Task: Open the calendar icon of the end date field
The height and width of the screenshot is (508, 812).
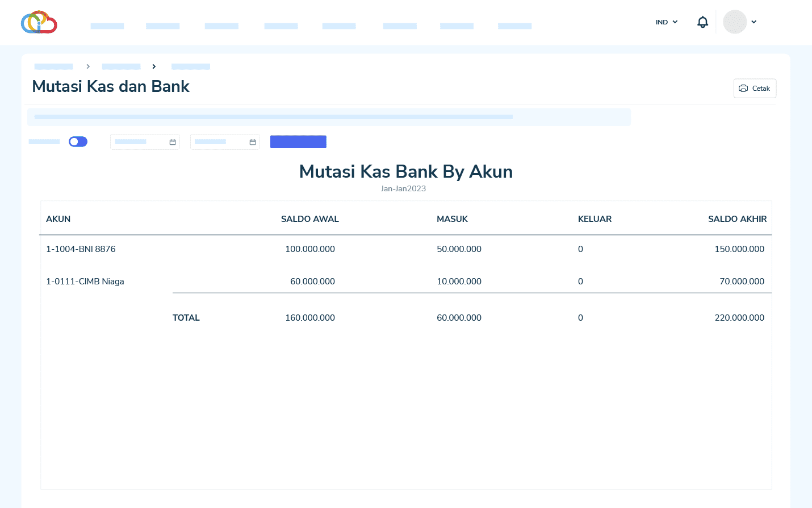Action: [x=253, y=142]
